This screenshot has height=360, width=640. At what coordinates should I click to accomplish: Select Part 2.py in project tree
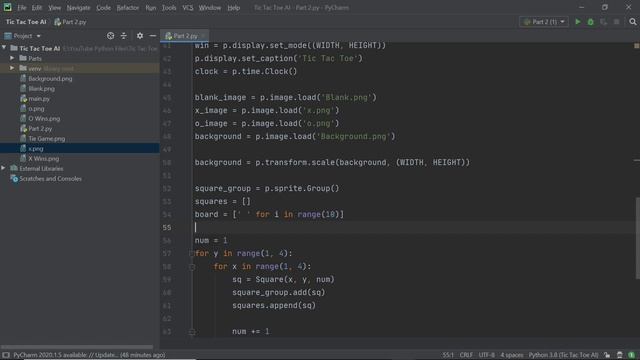[x=40, y=129]
